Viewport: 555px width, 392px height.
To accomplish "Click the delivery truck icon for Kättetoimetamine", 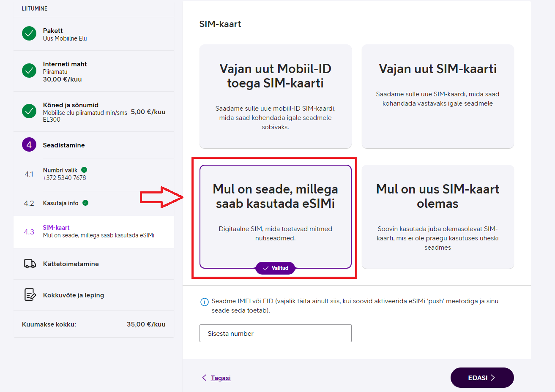I will (30, 264).
